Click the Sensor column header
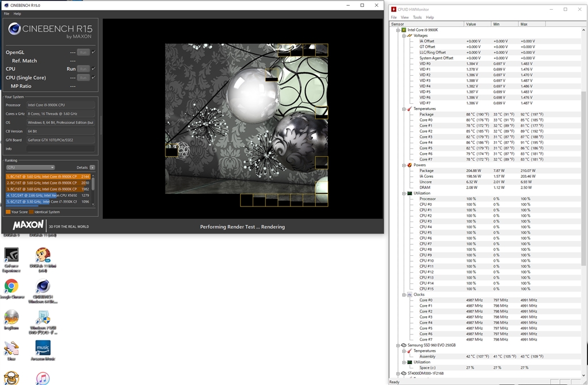 [x=427, y=24]
